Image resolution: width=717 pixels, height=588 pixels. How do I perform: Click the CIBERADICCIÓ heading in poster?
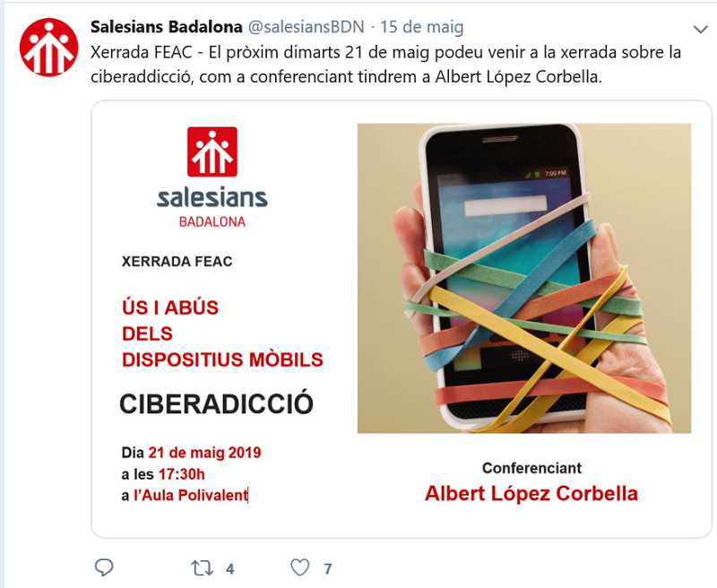pos(216,403)
